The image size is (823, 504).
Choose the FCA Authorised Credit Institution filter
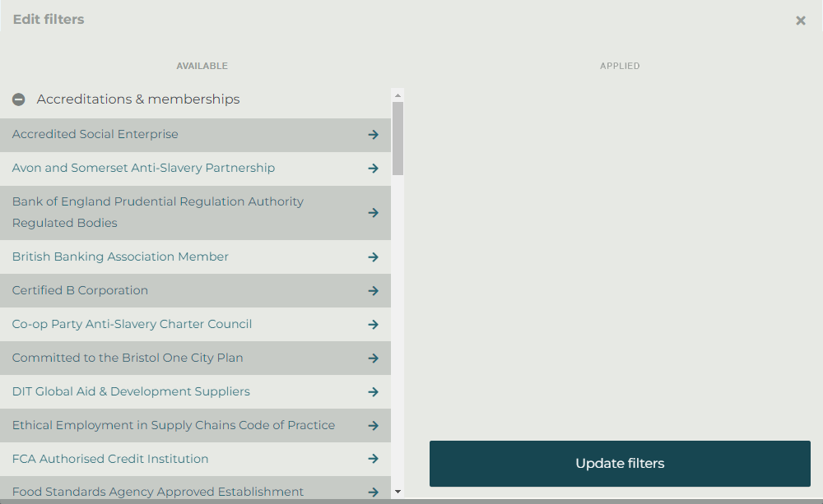110,459
